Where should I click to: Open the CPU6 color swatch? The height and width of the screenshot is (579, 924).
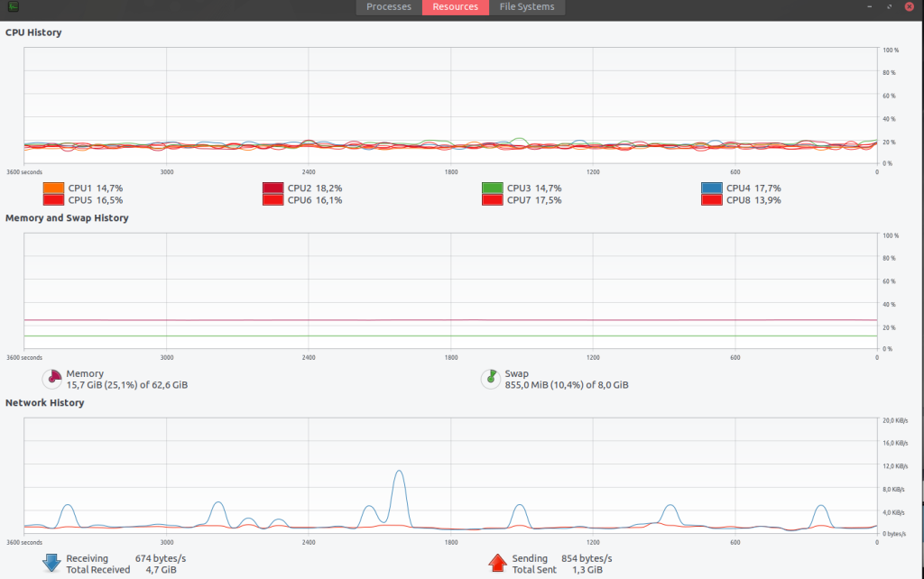coord(273,200)
